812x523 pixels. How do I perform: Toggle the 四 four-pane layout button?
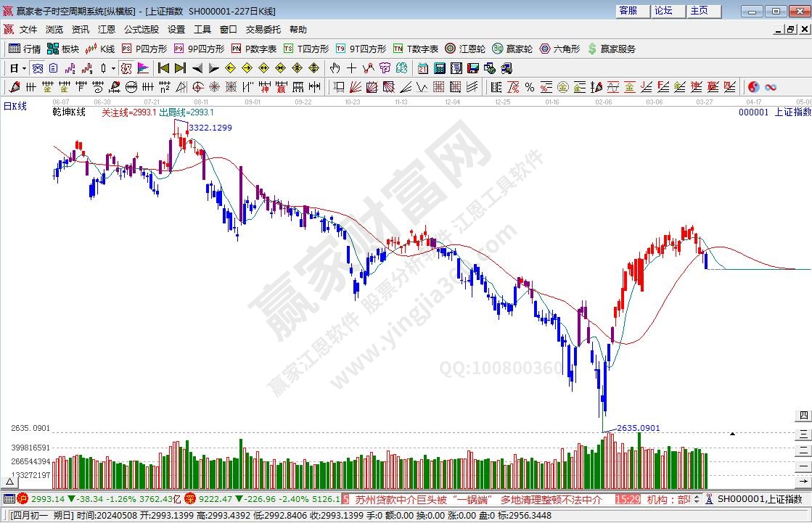tap(803, 416)
